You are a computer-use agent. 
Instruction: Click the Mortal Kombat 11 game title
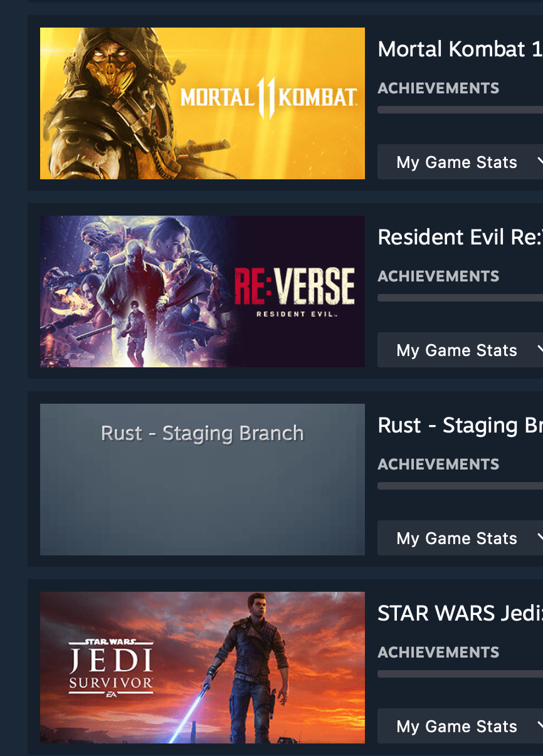pyautogui.click(x=460, y=49)
